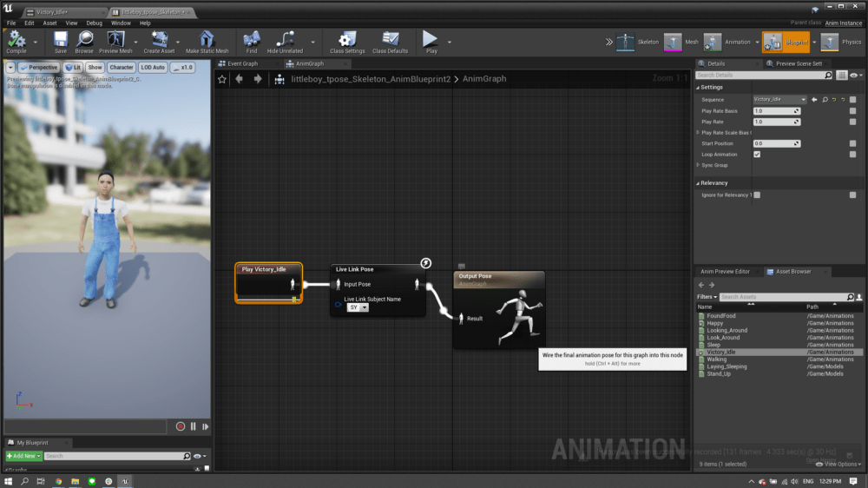This screenshot has height=488, width=868.
Task: Open Details visibility eye options
Action: 856,75
